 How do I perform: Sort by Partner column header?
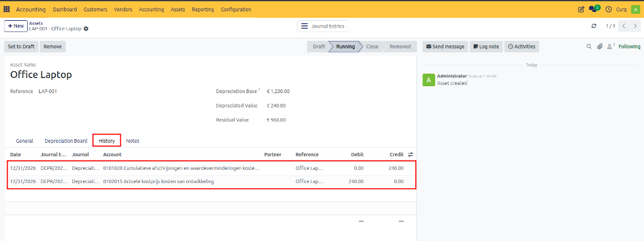point(273,155)
